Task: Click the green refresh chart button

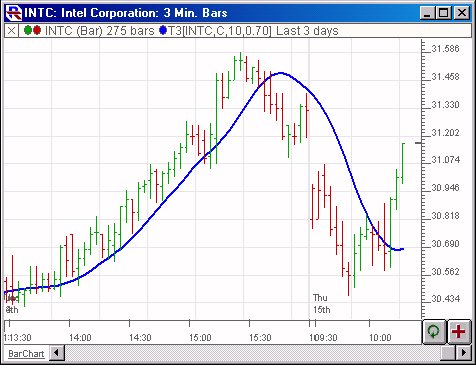Action: pyautogui.click(x=434, y=331)
